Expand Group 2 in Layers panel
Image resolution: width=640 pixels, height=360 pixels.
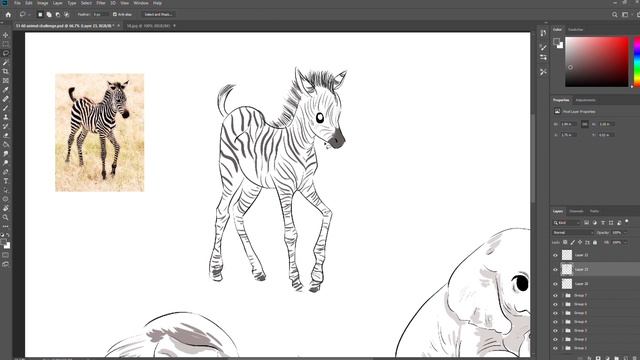[x=563, y=339]
